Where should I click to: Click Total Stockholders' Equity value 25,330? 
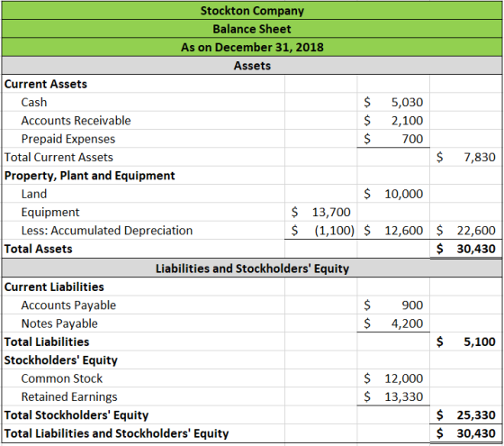point(476,415)
